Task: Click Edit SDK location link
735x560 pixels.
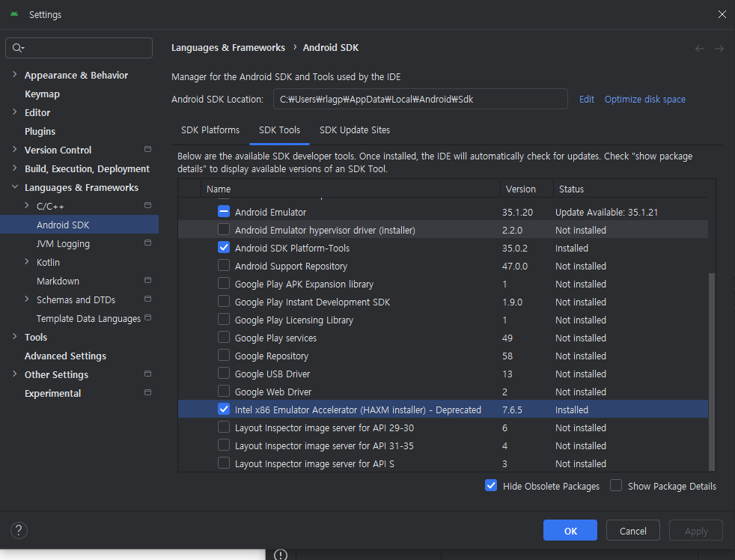Action: pos(586,100)
